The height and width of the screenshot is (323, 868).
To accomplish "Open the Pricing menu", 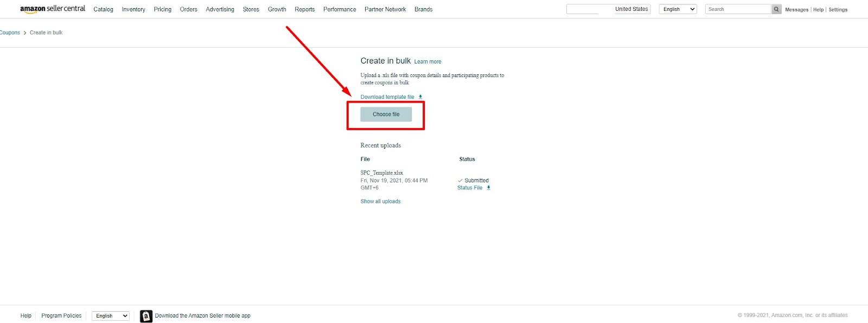I will 162,9.
